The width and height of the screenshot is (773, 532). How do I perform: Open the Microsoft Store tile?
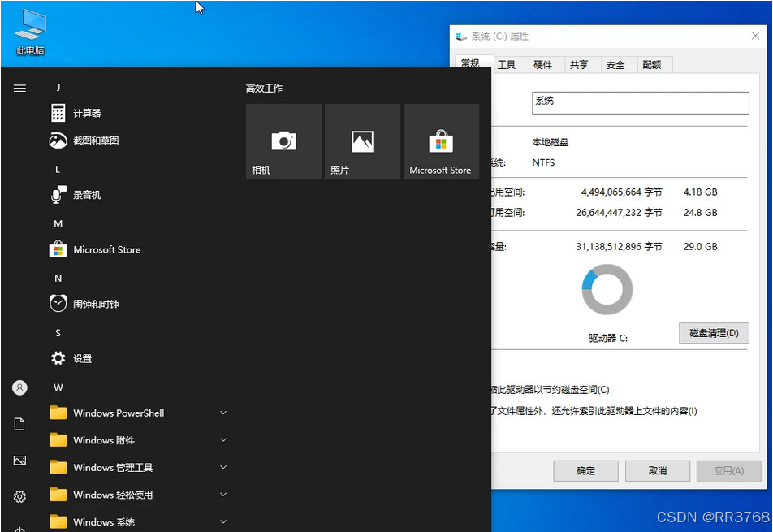[441, 141]
